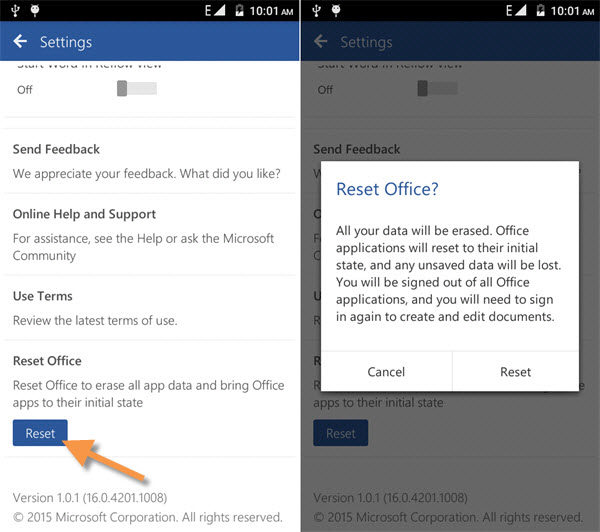Tap right "apps to their initial state" text

point(378,403)
